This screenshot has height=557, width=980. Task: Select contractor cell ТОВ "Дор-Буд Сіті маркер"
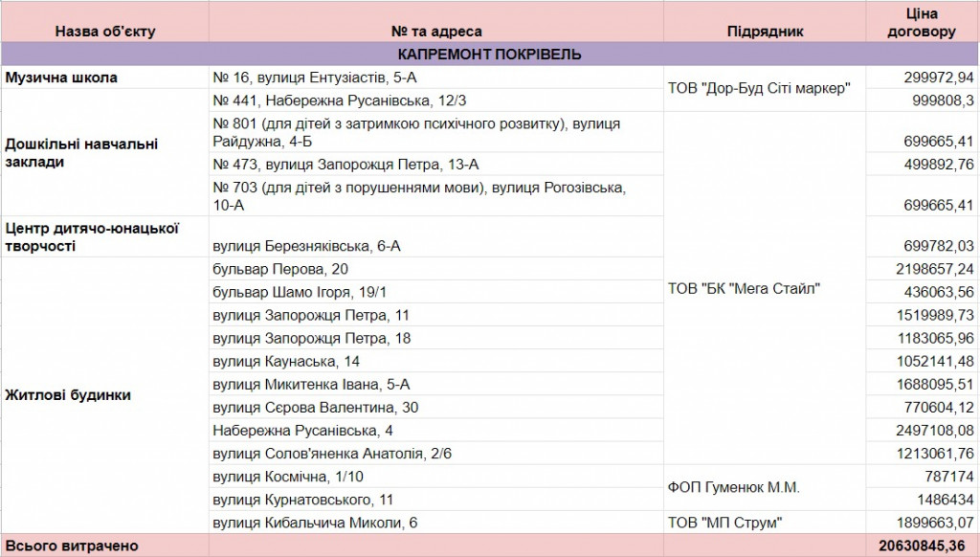759,89
